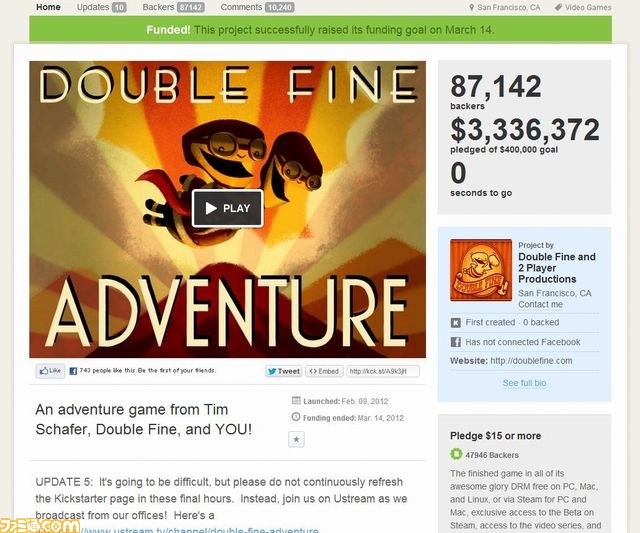Star this project with the star icon
This screenshot has width=640, height=533.
click(296, 439)
